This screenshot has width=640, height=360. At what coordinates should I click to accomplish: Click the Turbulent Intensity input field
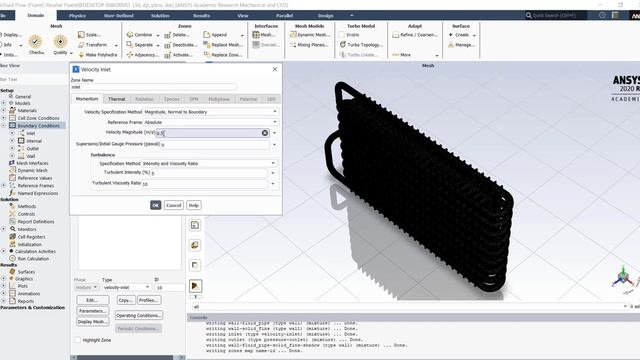(x=209, y=173)
